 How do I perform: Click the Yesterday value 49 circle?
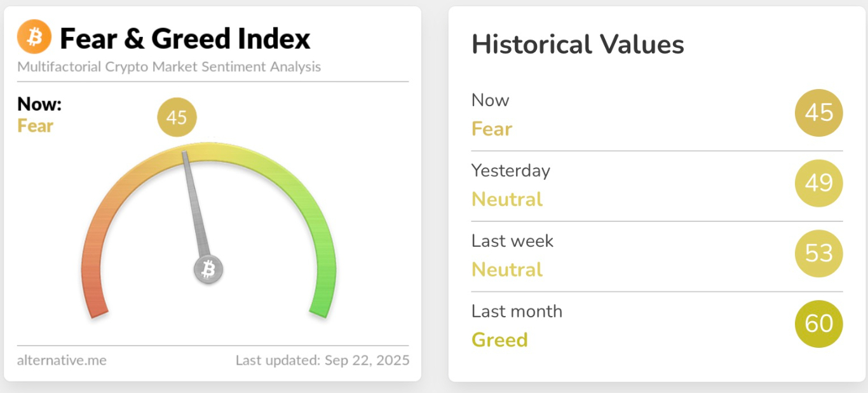click(818, 183)
